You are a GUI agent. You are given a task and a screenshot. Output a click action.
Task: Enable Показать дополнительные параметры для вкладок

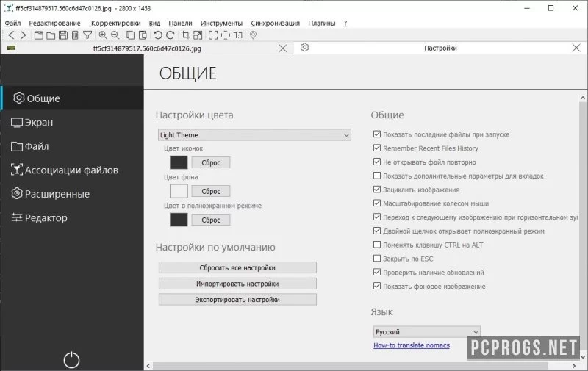[x=377, y=176]
